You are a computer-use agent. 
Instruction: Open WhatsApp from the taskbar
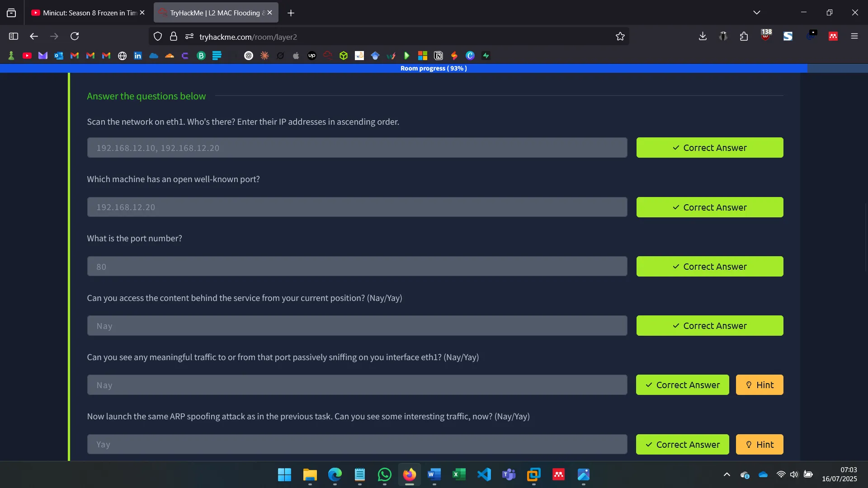click(x=384, y=475)
